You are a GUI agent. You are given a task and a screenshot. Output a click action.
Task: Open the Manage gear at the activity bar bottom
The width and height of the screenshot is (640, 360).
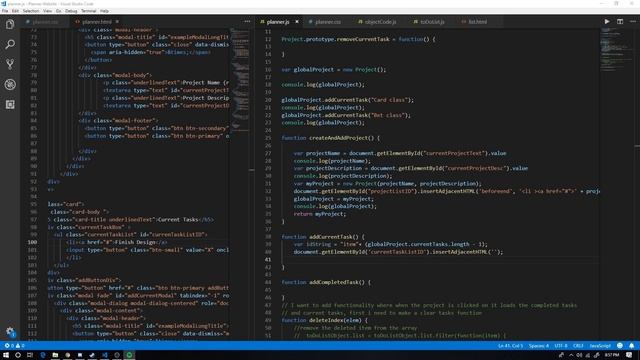coord(10,331)
